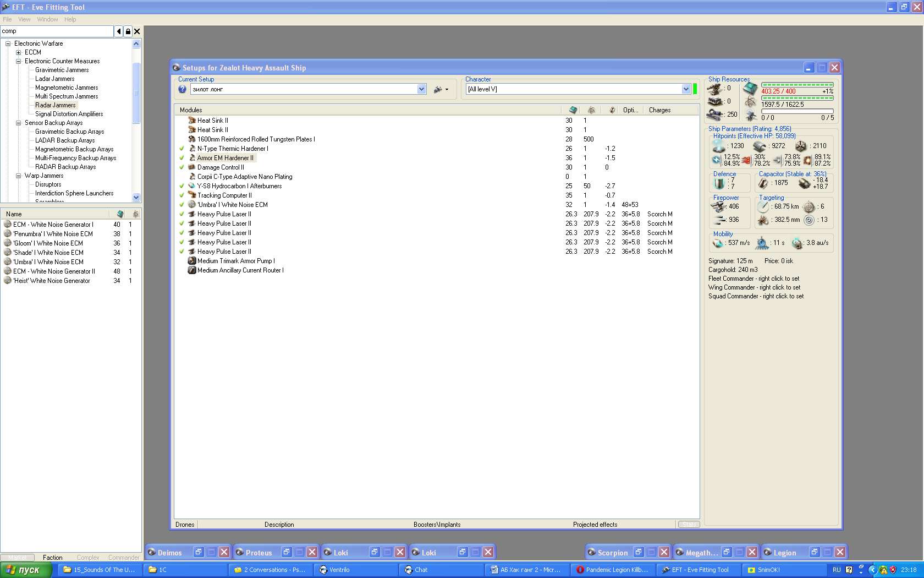Image resolution: width=924 pixels, height=578 pixels.
Task: Sort modules by the powergrid column icon
Action: (x=591, y=110)
